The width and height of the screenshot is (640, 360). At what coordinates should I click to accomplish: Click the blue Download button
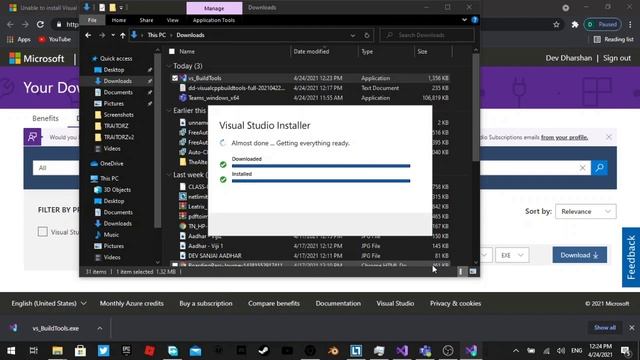pos(580,255)
